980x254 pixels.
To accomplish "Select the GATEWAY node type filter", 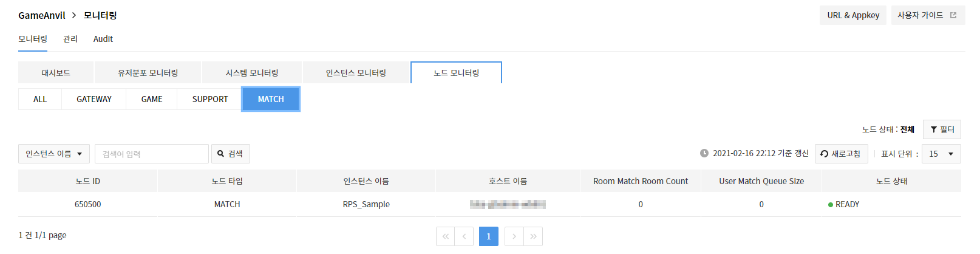I will (94, 99).
